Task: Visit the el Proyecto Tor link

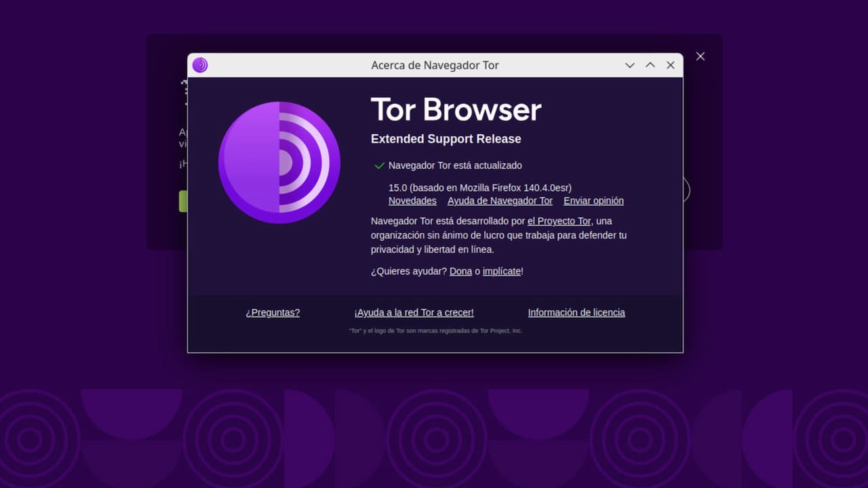Action: pos(559,221)
